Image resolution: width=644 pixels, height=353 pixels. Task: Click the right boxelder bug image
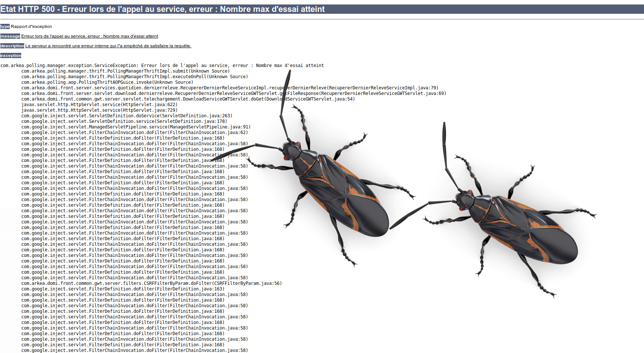(x=518, y=227)
